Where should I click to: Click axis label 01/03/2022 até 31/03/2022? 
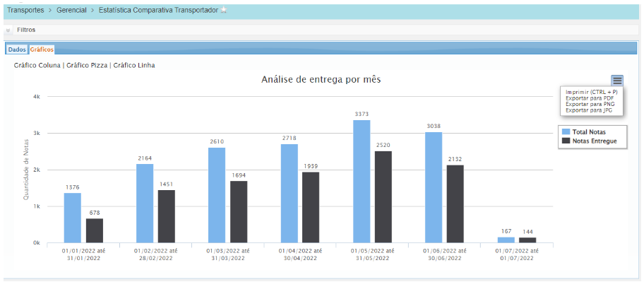tap(228, 254)
